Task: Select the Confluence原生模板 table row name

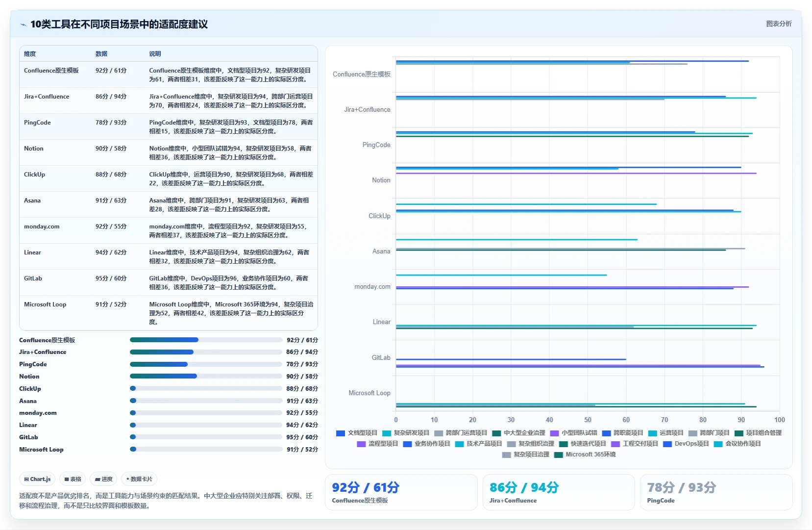Action: (51, 71)
